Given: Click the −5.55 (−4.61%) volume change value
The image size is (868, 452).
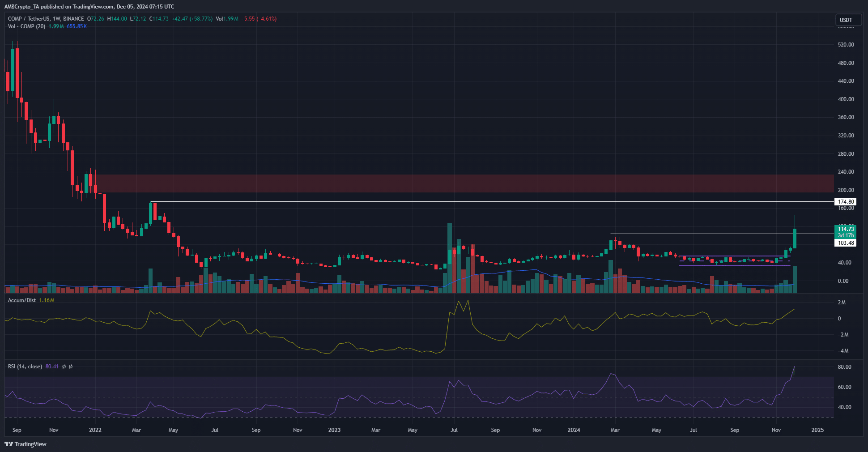Looking at the screenshot, I should pyautogui.click(x=259, y=19).
